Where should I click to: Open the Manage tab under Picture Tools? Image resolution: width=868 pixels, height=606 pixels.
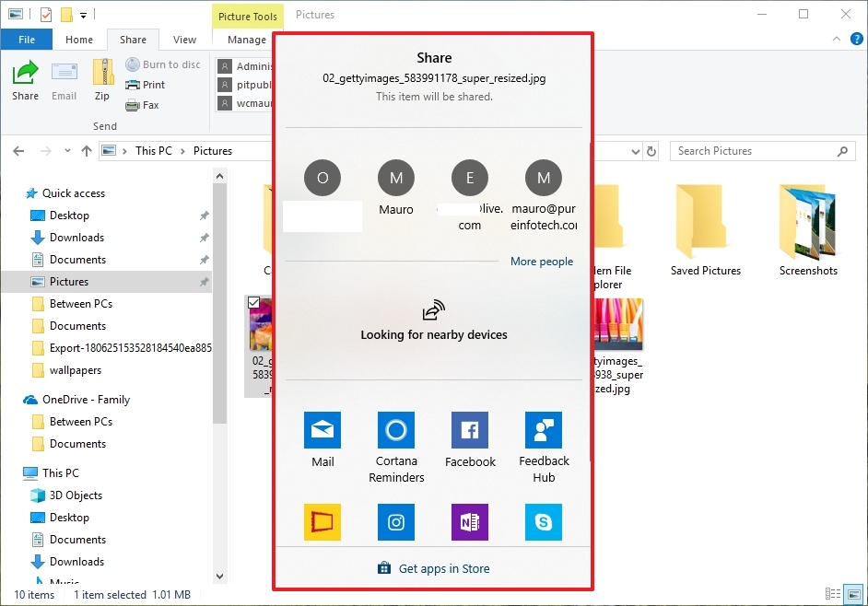pyautogui.click(x=244, y=40)
